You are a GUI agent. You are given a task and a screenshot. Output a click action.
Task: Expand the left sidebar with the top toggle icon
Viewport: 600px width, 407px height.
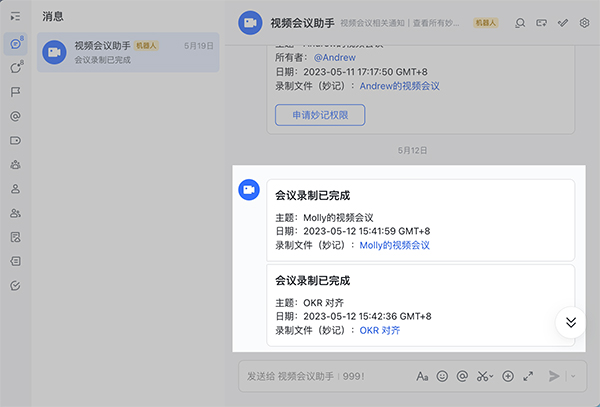[x=15, y=17]
